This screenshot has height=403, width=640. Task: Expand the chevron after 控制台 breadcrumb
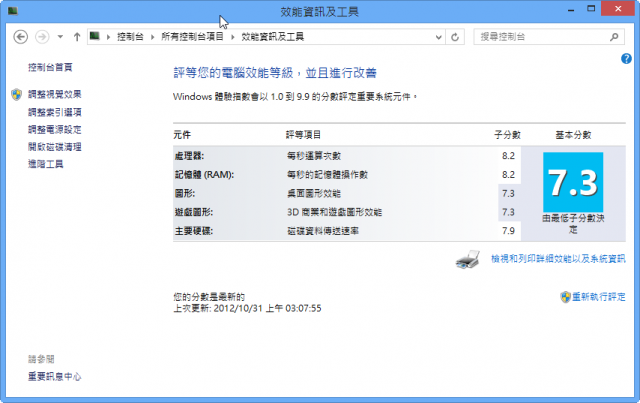point(152,37)
